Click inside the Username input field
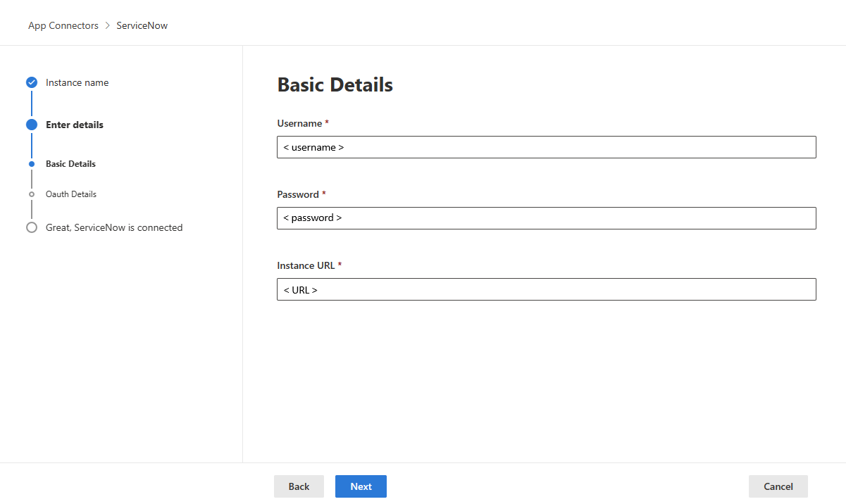Screen dimensions: 846x504 click(x=547, y=147)
